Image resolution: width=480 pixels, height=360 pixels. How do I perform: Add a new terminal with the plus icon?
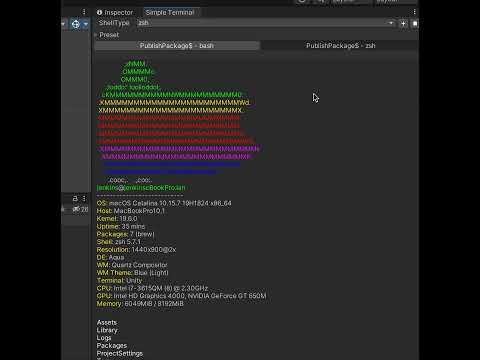(x=403, y=24)
